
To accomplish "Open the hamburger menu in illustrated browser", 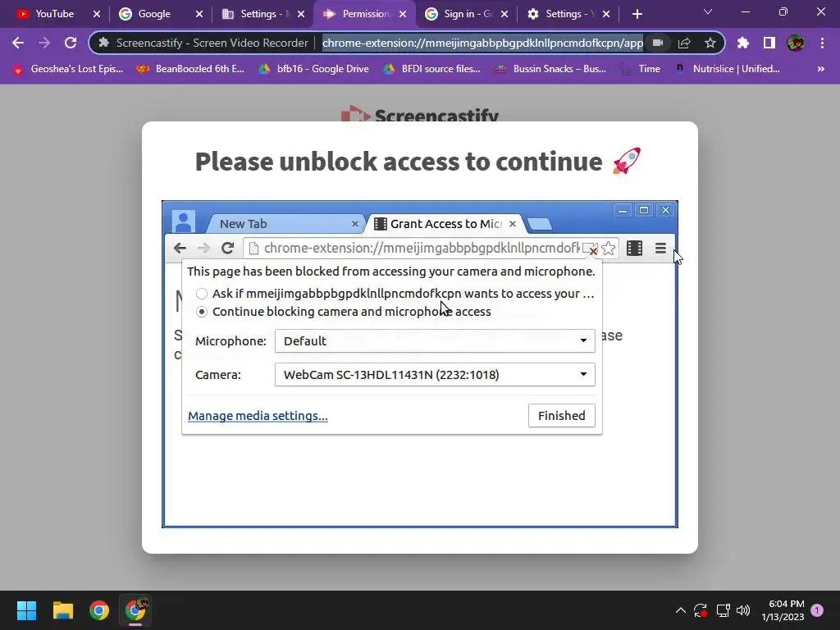I will pos(660,248).
